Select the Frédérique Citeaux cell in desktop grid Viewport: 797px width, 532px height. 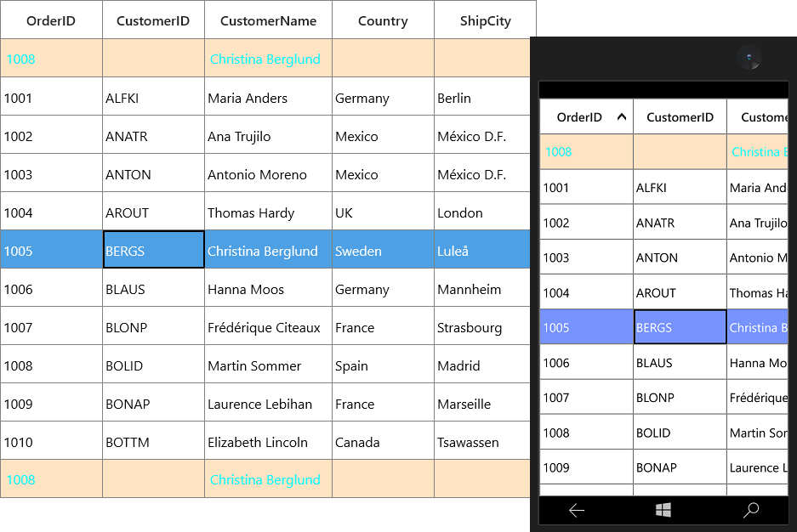point(268,326)
